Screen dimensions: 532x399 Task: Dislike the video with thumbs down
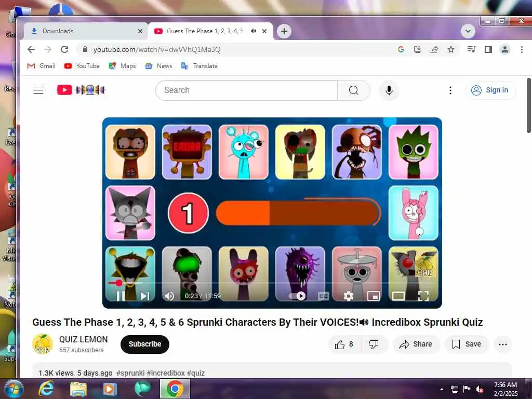pyautogui.click(x=374, y=344)
